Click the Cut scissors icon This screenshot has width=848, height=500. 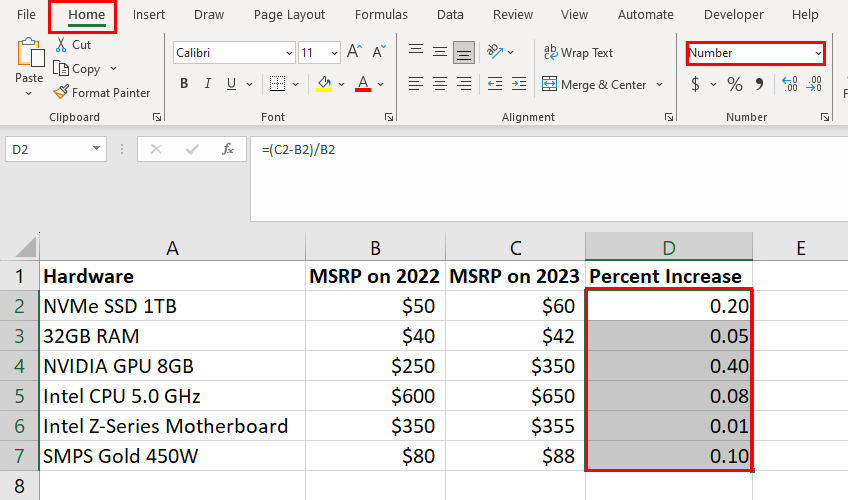tap(61, 44)
